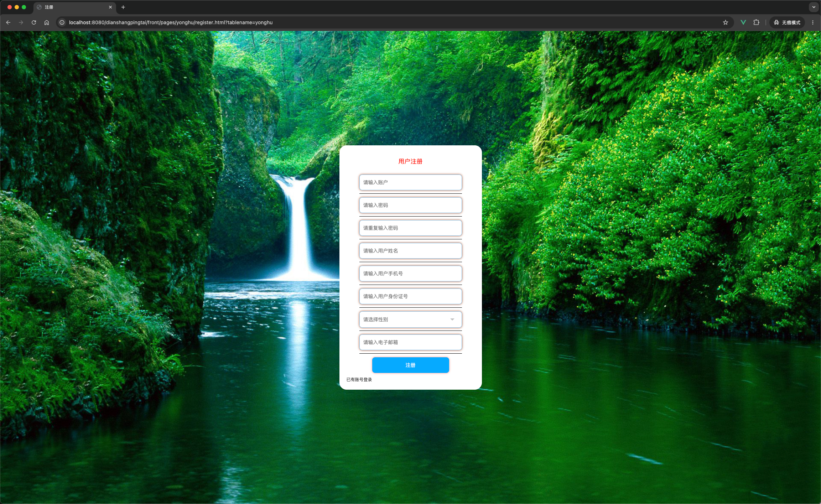Open a new browser tab
This screenshot has width=821, height=504.
pyautogui.click(x=123, y=7)
